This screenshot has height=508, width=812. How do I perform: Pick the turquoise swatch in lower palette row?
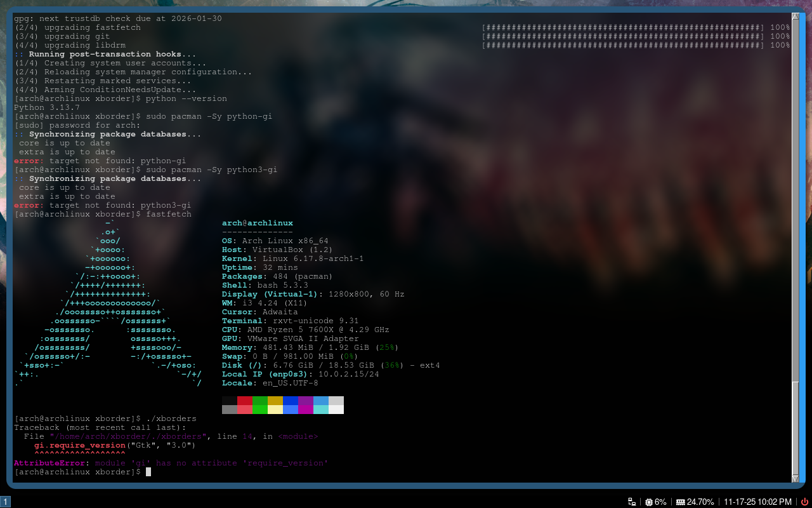321,410
